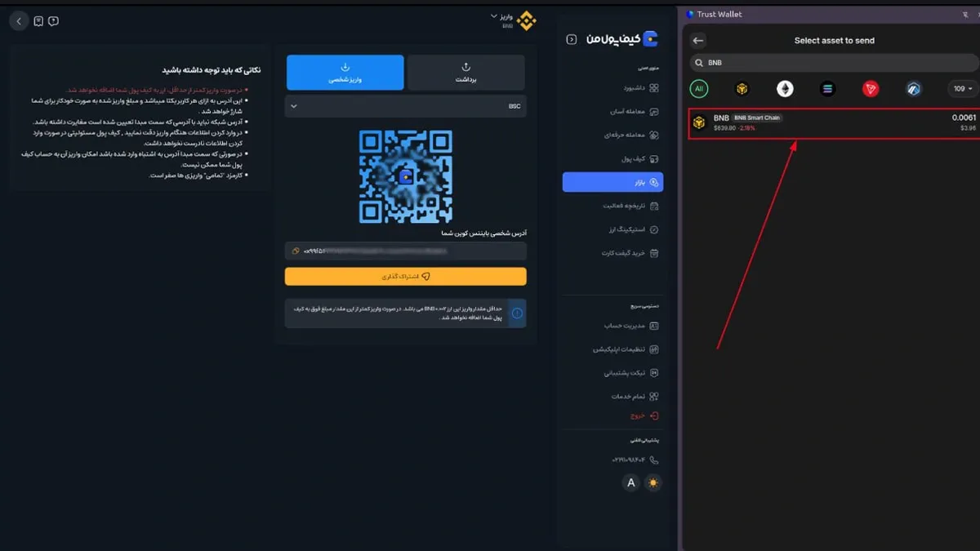Expand the 109 networks dropdown

962,89
